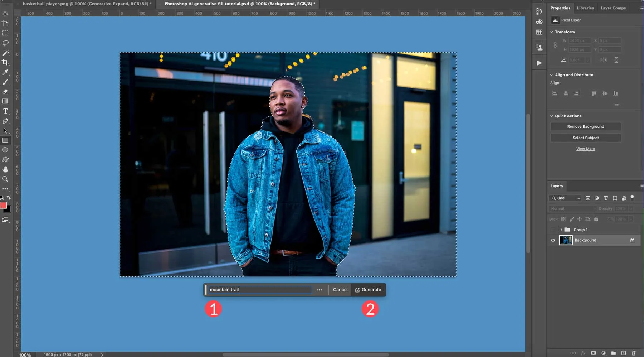Collapse the Quick Actions section
Viewport: 644px width, 357px height.
point(551,116)
